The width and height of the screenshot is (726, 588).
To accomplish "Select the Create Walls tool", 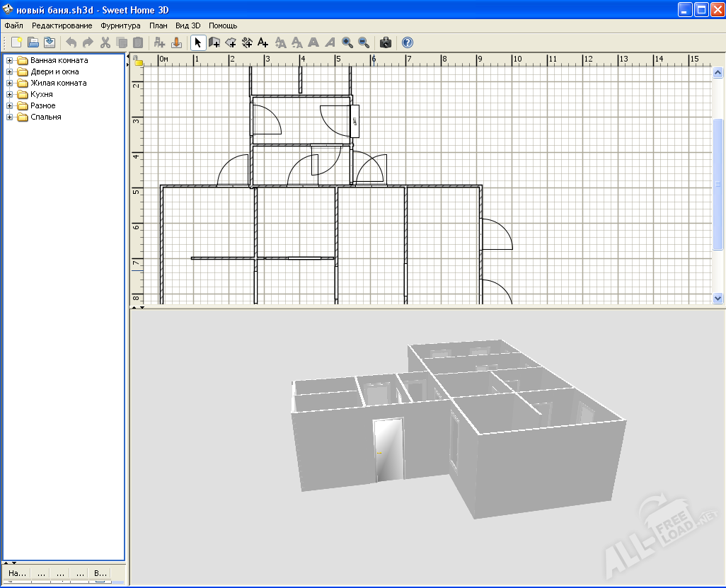I will pos(214,42).
